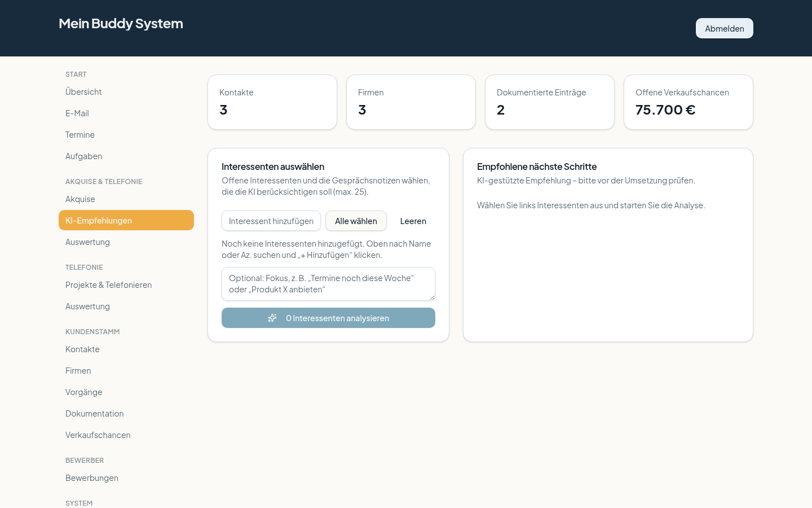812x508 pixels.
Task: Open the Vorgänge page
Action: (x=126, y=392)
